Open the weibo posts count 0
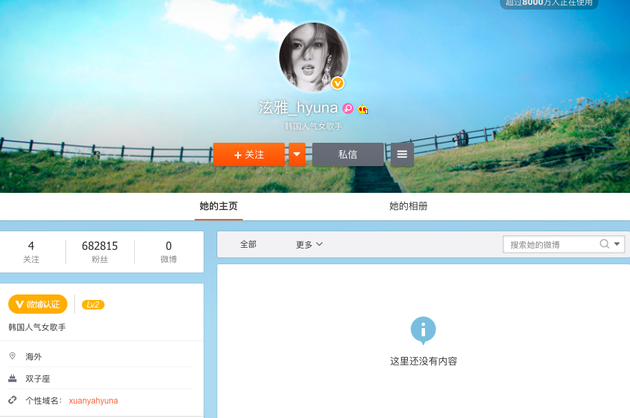 click(x=168, y=252)
